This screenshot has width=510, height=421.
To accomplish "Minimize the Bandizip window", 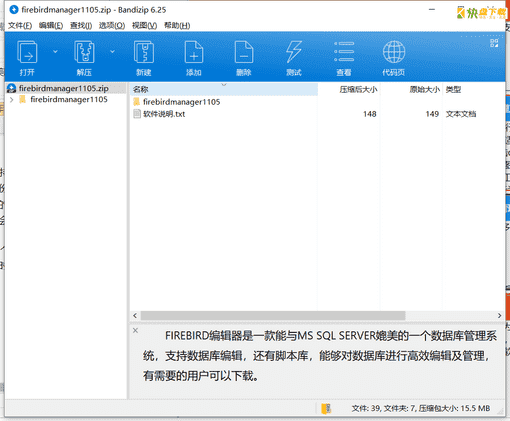I will point(432,10).
